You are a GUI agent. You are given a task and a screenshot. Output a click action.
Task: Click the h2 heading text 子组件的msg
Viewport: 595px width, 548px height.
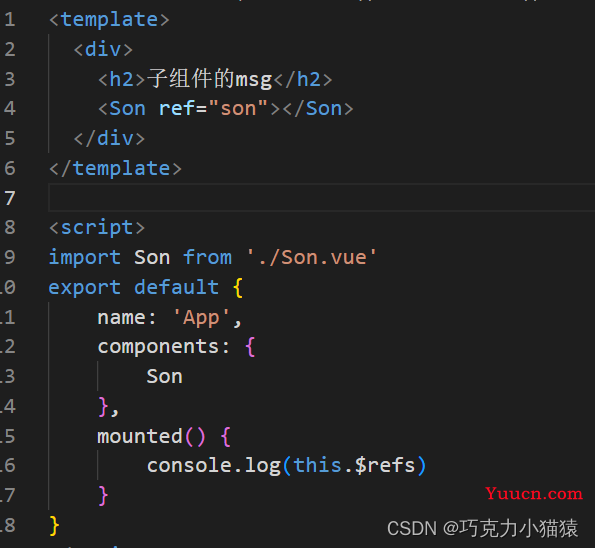tap(209, 79)
